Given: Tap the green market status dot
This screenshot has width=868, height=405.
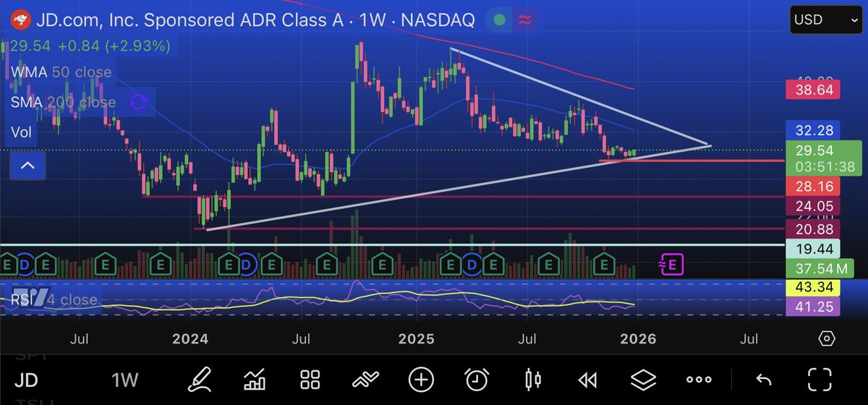Looking at the screenshot, I should pyautogui.click(x=498, y=20).
